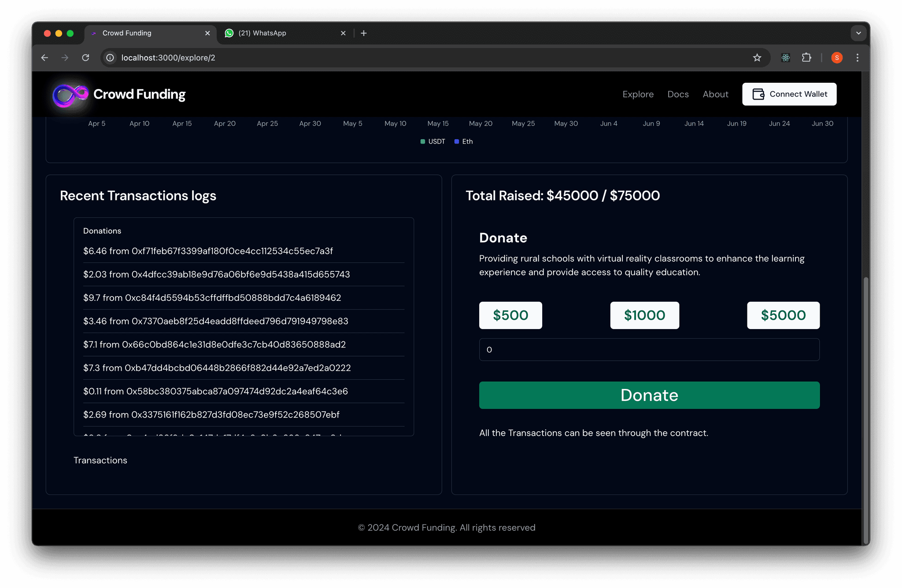Click the Donate section heading
The height and width of the screenshot is (588, 902).
503,238
